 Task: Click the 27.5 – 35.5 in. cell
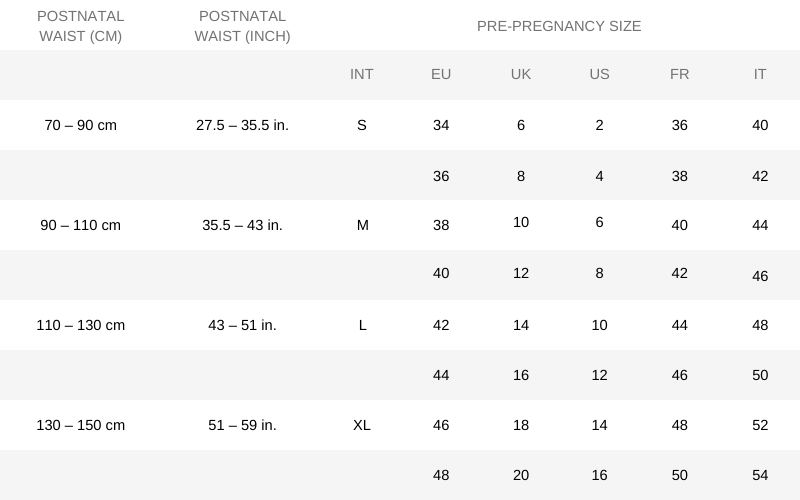pyautogui.click(x=242, y=125)
